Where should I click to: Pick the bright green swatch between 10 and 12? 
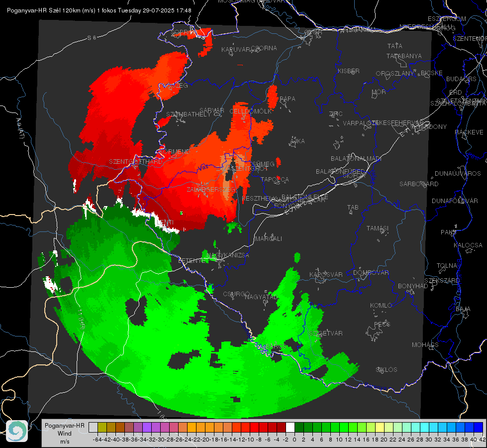coord(344,427)
